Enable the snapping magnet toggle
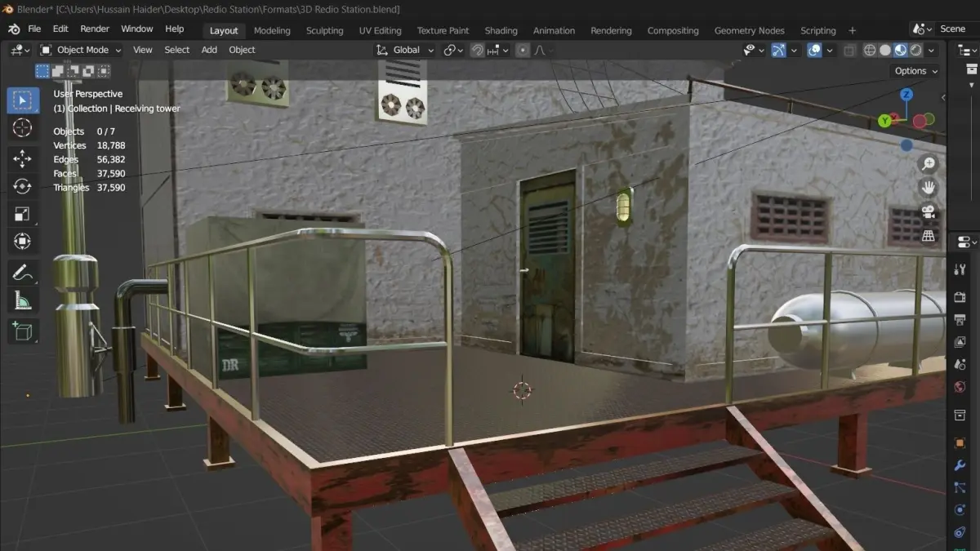 pos(477,50)
